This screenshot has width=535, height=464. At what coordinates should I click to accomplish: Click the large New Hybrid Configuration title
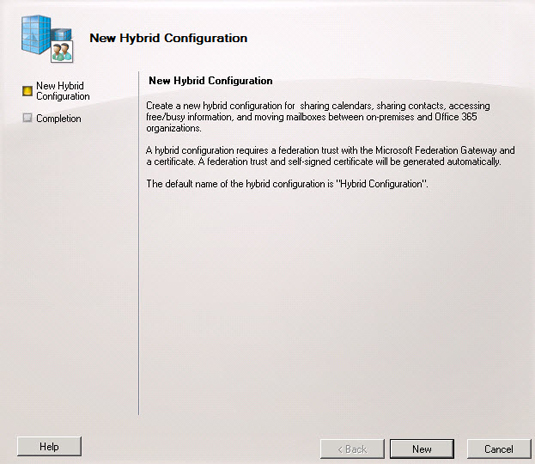coord(169,38)
